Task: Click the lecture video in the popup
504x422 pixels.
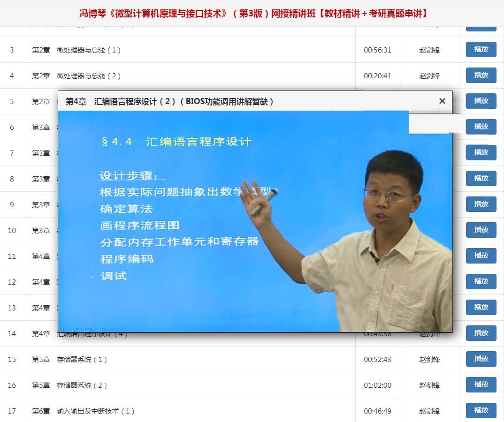Action: (x=255, y=221)
